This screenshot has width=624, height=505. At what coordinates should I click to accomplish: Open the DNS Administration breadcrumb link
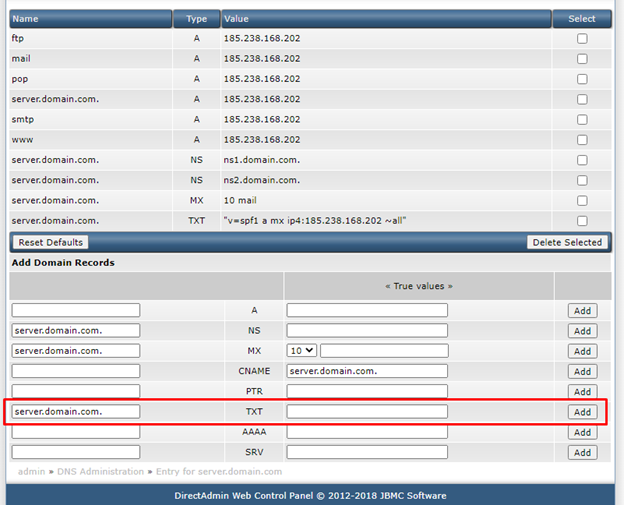point(100,472)
